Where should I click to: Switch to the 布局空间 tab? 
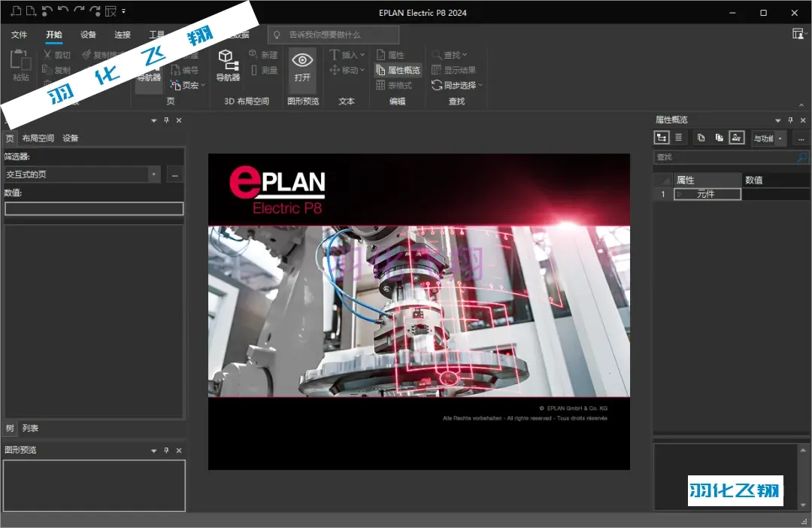38,138
